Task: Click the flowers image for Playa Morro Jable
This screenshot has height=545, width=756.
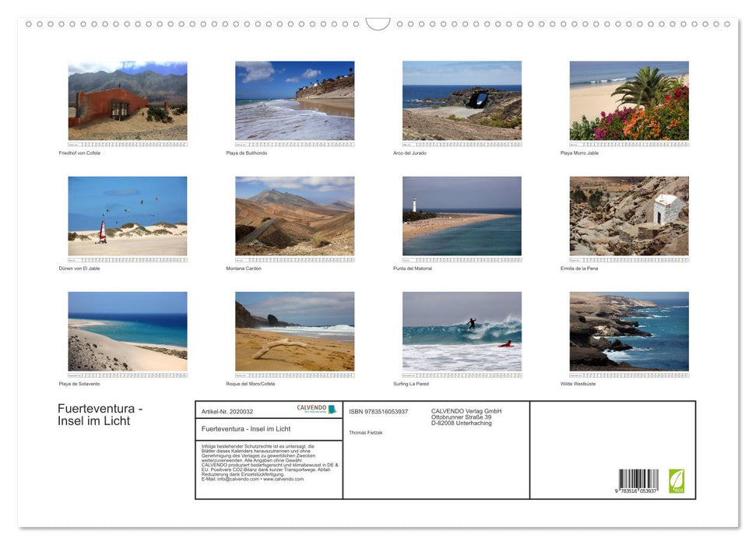Action: click(628, 101)
